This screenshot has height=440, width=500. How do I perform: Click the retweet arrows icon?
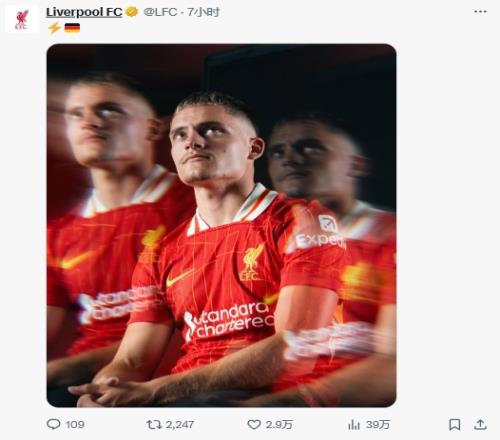click(x=154, y=425)
